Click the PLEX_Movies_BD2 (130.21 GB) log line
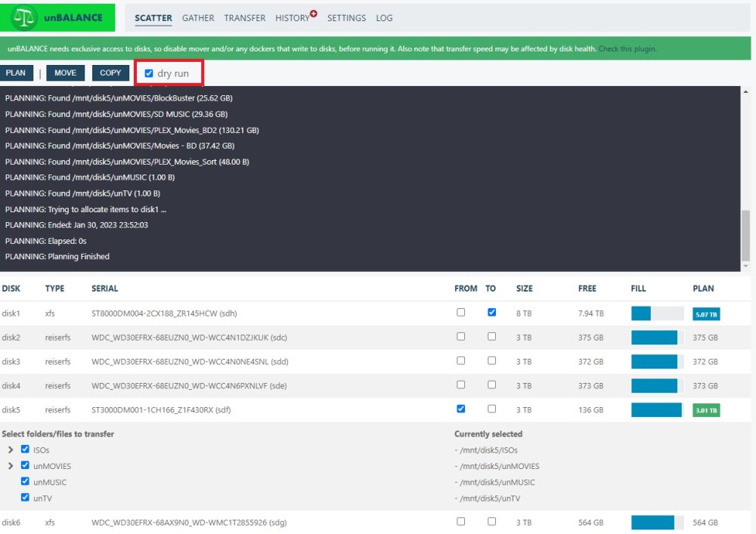 (x=132, y=130)
